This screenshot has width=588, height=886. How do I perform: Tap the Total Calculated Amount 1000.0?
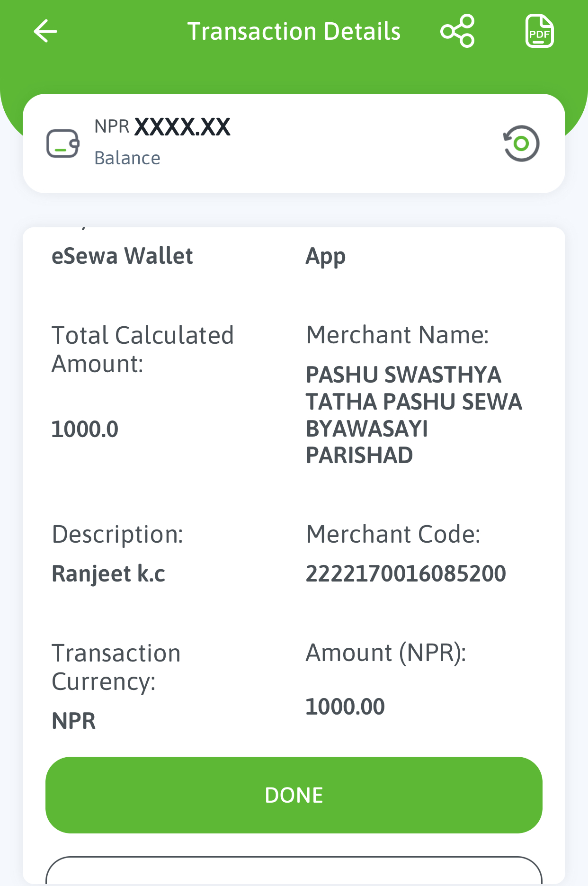pos(85,429)
